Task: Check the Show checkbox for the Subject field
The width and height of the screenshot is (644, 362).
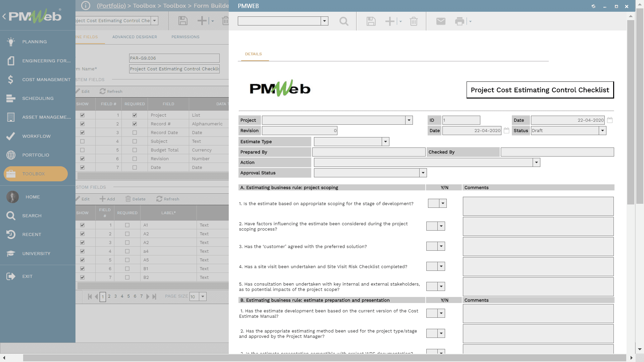Action: pos(82,141)
